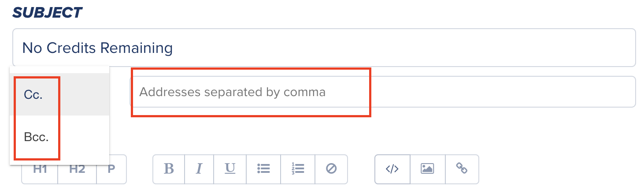Choose Bcc. from the open dropdown
The image size is (644, 194).
coord(59,137)
